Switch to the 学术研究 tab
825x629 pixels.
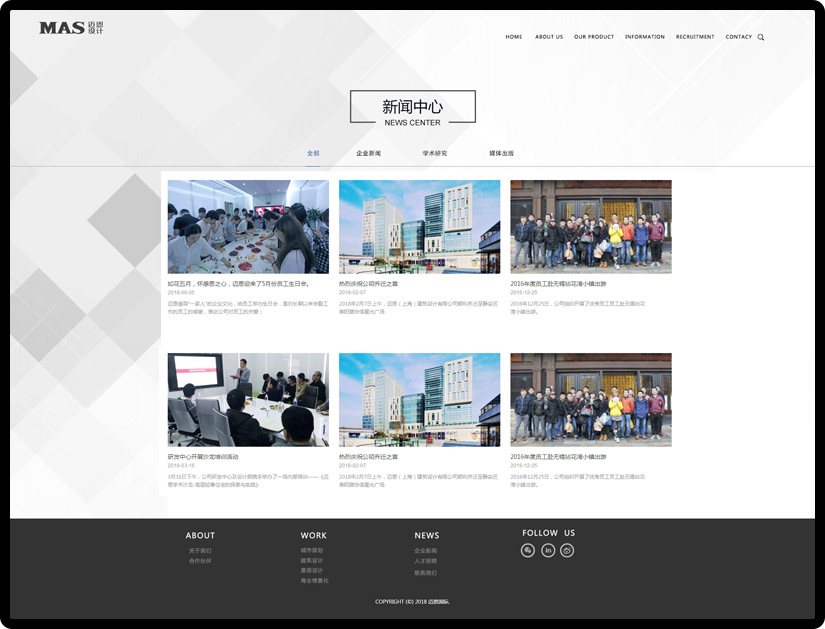(435, 153)
